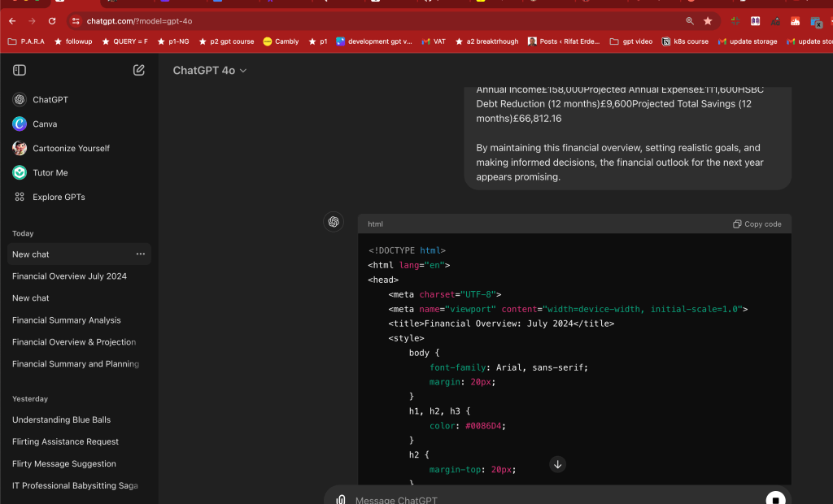This screenshot has width=833, height=504.
Task: Open the p1 bookmark
Action: (x=318, y=41)
